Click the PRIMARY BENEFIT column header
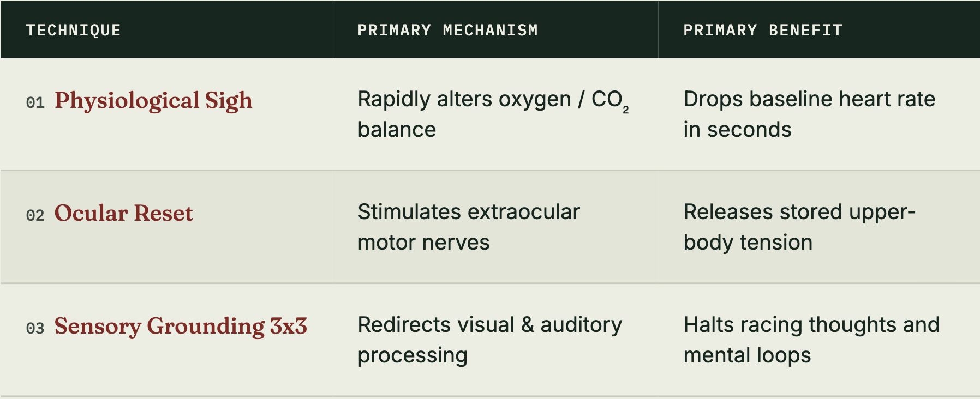The width and height of the screenshot is (980, 399). 763,30
